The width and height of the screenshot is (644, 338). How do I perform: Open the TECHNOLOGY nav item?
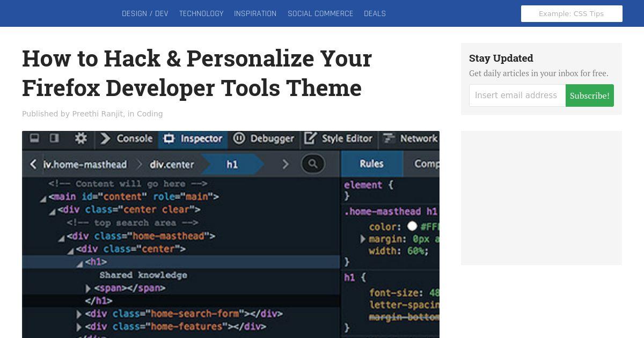point(201,13)
